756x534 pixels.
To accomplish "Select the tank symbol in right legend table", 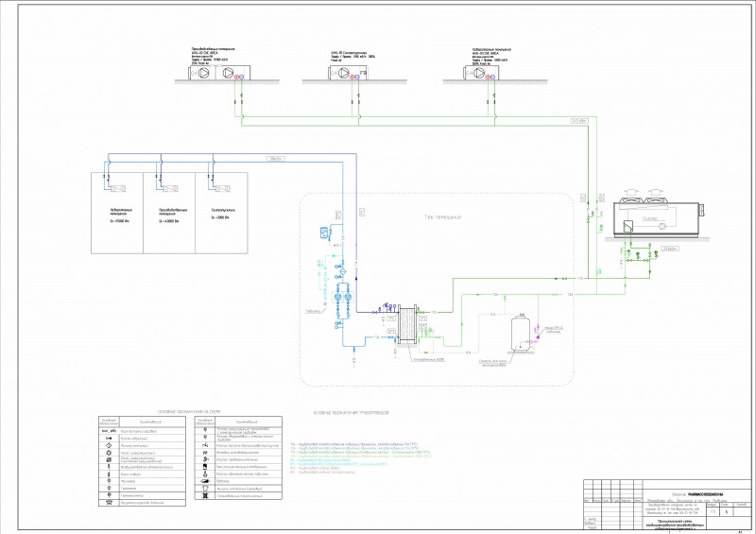I will 205,467.
